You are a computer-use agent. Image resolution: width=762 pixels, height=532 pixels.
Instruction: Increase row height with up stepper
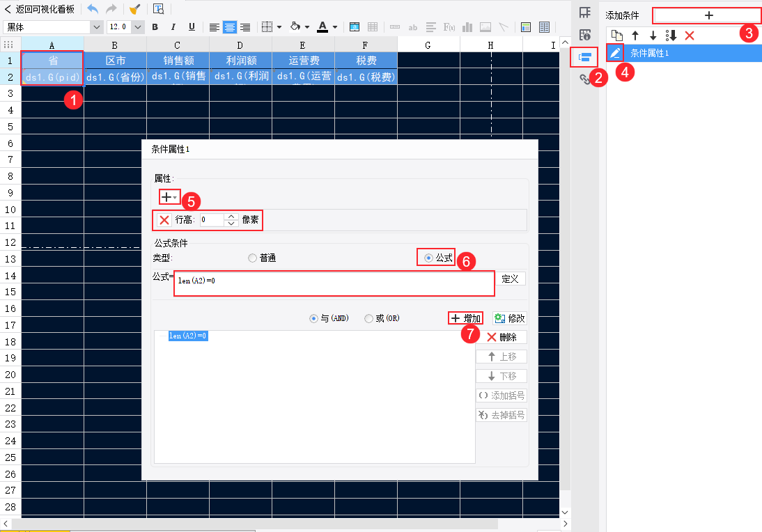(x=231, y=217)
